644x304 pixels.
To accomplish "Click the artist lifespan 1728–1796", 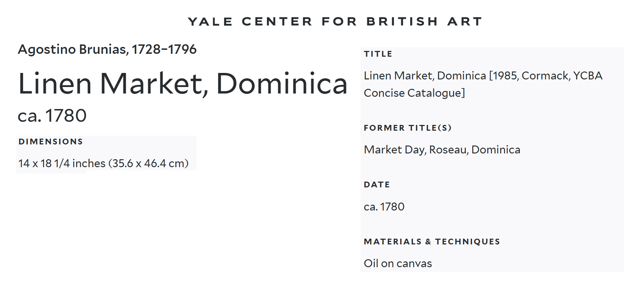I will [x=164, y=49].
